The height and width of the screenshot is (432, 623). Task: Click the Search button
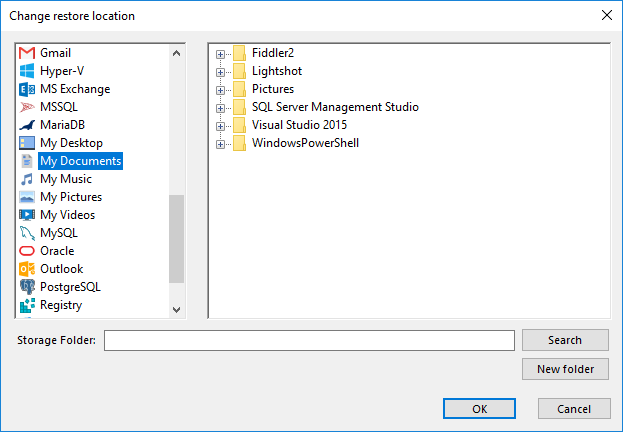[x=565, y=340]
